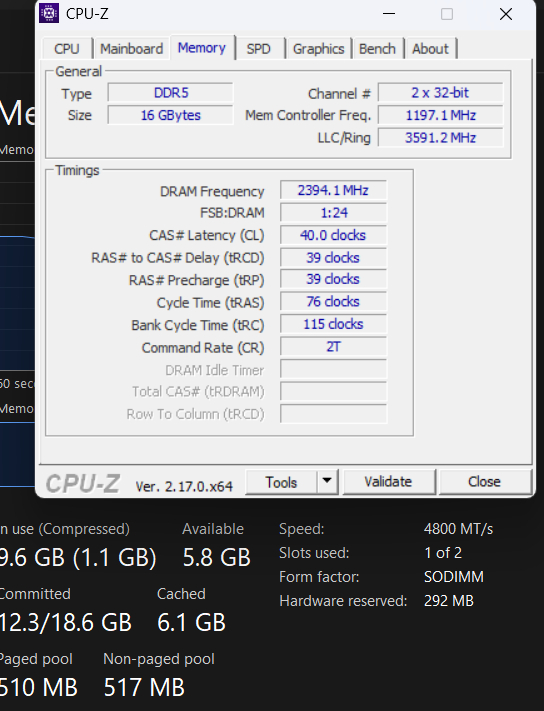544x711 pixels.
Task: Select the Memory tab
Action: (x=202, y=48)
